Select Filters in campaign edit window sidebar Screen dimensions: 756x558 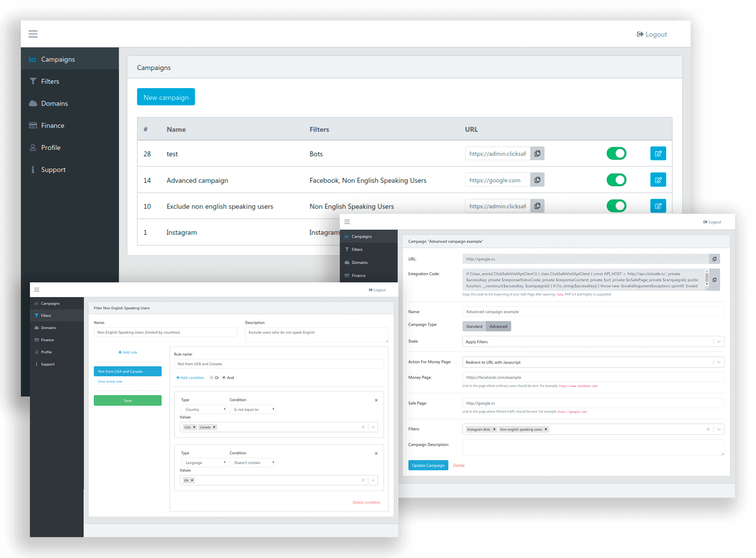tap(369, 249)
